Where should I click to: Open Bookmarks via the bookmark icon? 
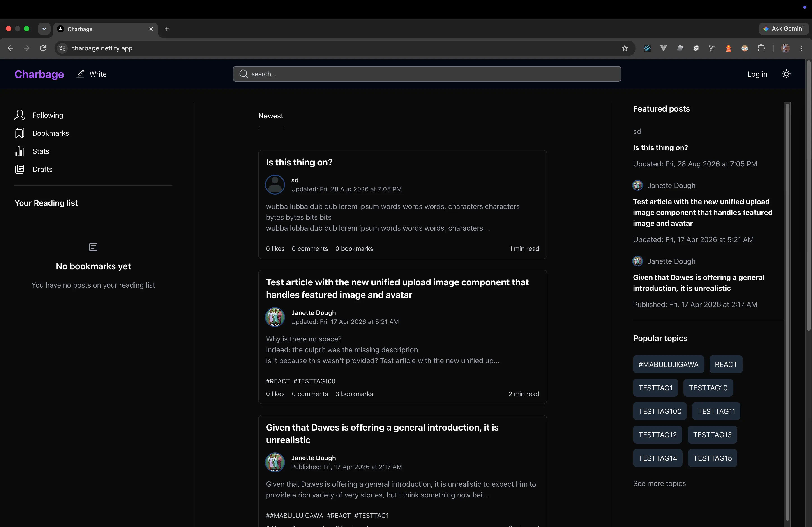click(20, 133)
